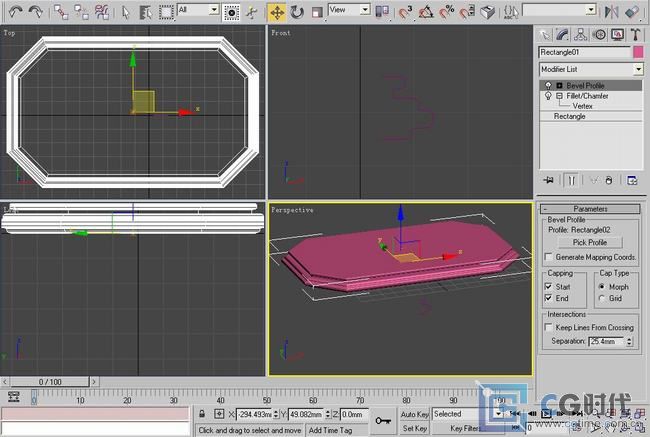Viewport: 650px width, 437px height.
Task: Uncheck the End capping checkbox
Action: 548,298
